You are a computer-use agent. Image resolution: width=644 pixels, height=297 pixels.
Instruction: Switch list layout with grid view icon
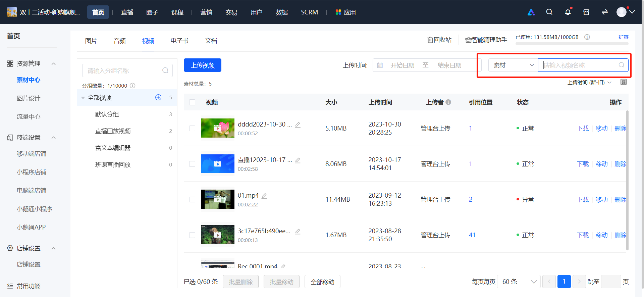pyautogui.click(x=624, y=82)
